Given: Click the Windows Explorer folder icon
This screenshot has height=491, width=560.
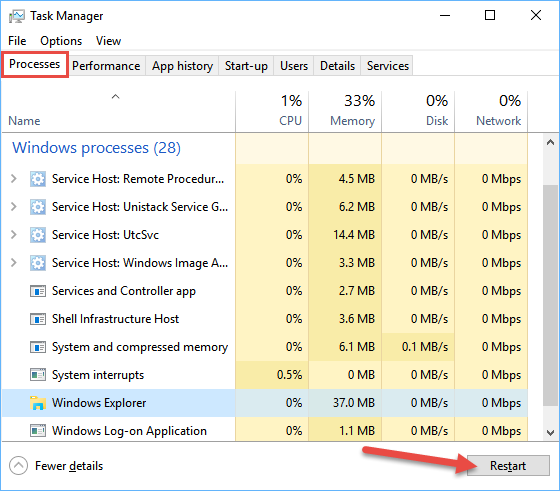Looking at the screenshot, I should (38, 403).
